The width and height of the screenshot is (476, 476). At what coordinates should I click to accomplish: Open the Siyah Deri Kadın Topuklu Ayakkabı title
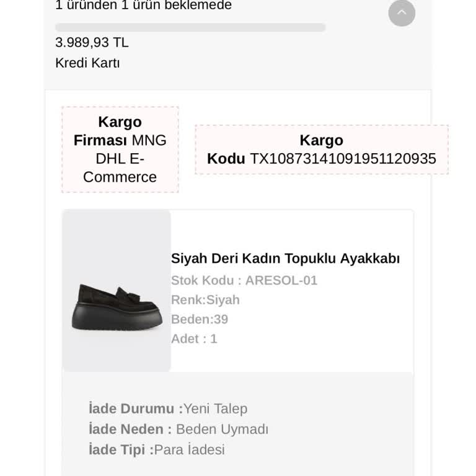(x=285, y=258)
